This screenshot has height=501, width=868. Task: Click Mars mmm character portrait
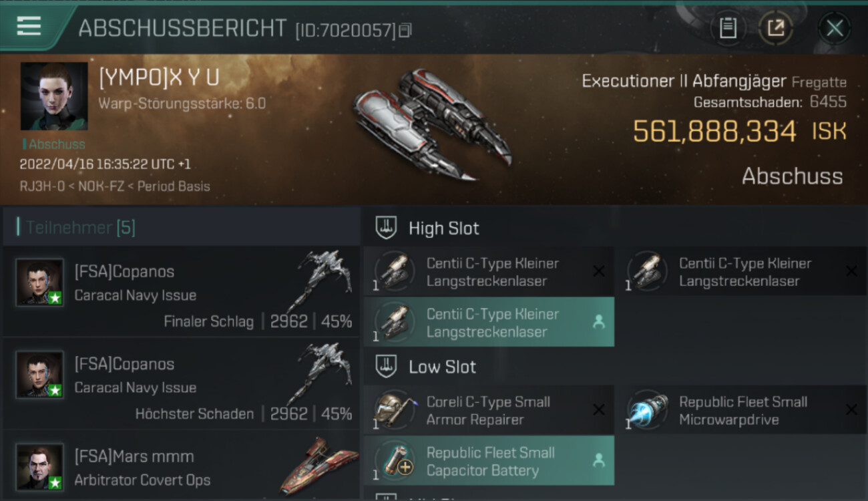(x=40, y=467)
